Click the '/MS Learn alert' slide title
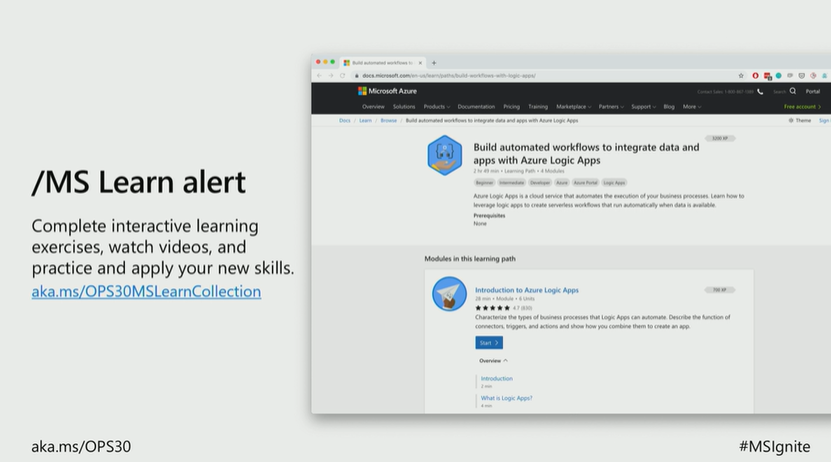The height and width of the screenshot is (462, 831). tap(139, 182)
